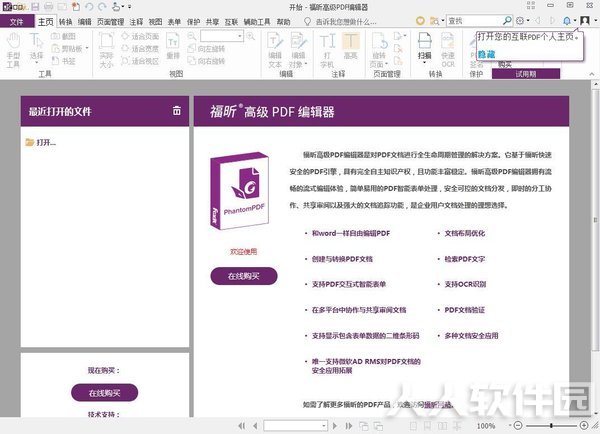
Task: Choose the Select tool (选择)
Action: [36, 48]
